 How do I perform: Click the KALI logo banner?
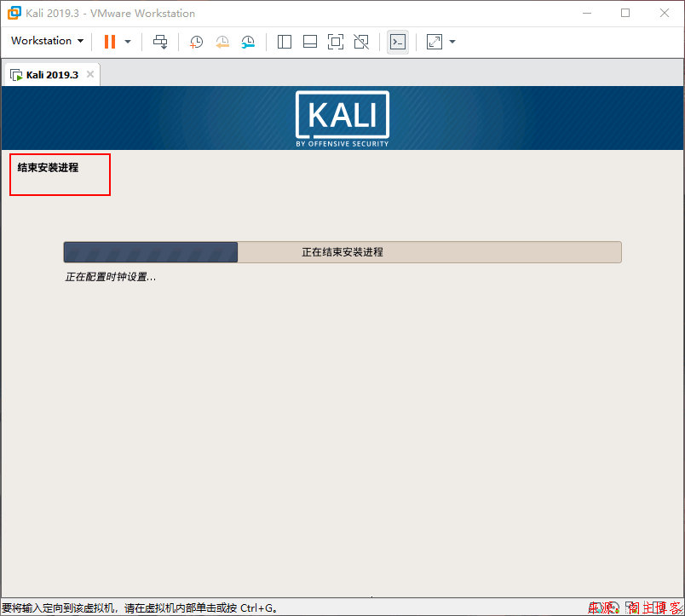tap(342, 118)
